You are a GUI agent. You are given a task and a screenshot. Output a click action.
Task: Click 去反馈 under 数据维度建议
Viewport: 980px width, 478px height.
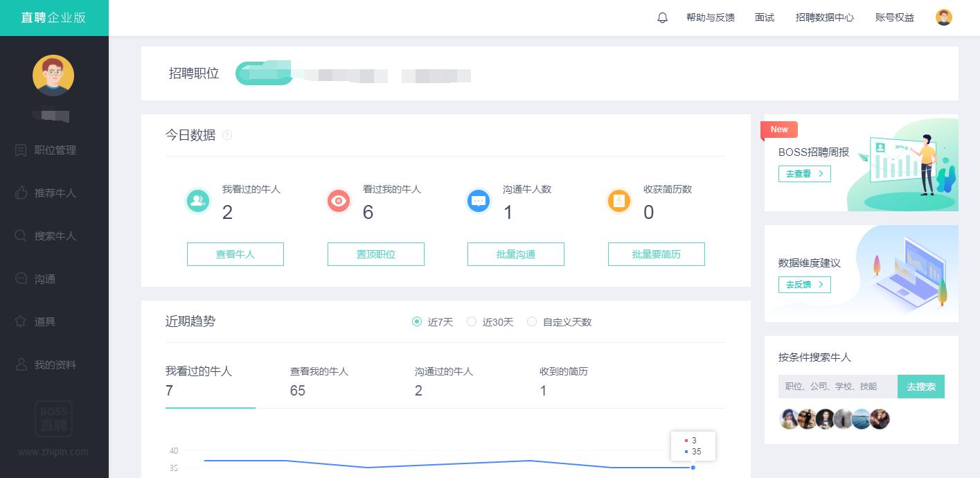[804, 284]
